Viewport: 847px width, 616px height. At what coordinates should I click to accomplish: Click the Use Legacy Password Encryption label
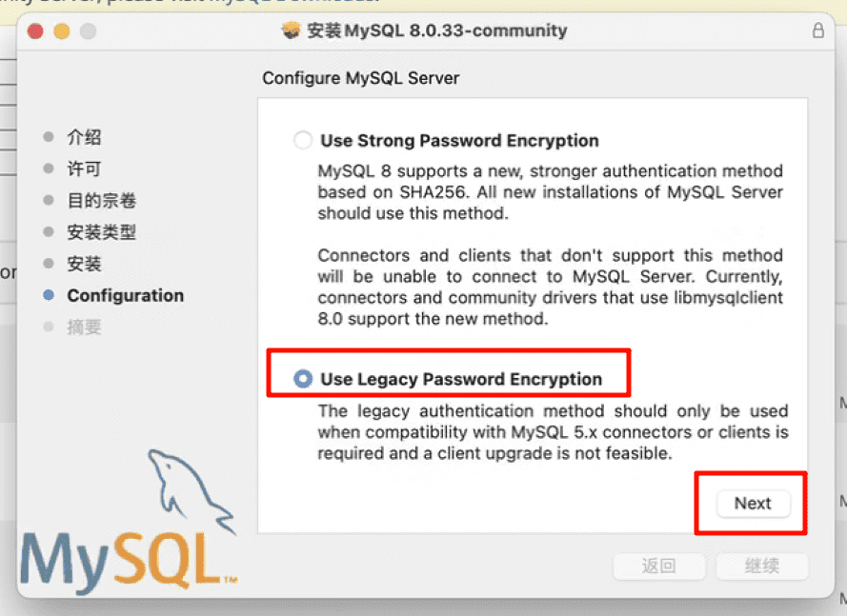(x=461, y=379)
